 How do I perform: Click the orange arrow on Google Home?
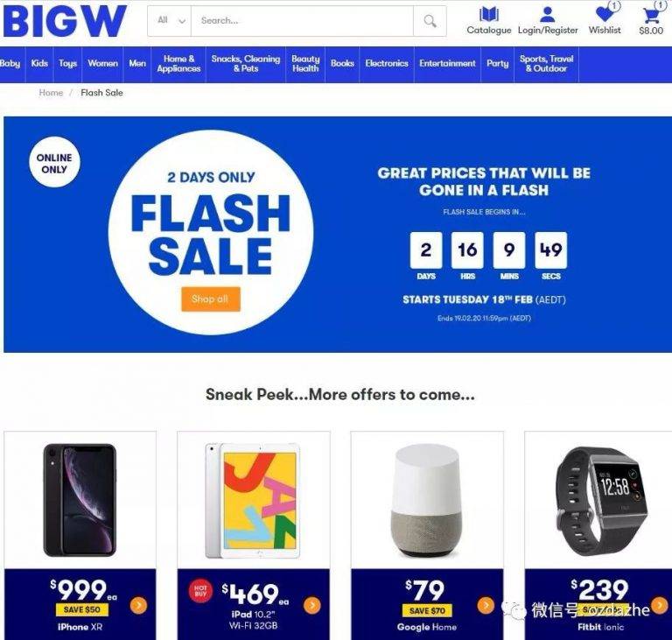486,605
